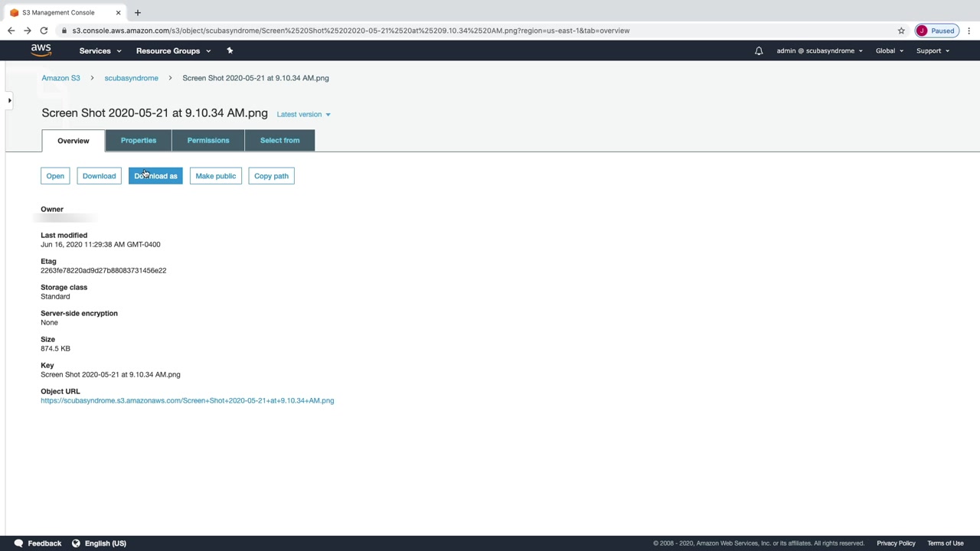Screen dimensions: 980x551
Task: Open the Global region dropdown
Action: click(x=890, y=51)
